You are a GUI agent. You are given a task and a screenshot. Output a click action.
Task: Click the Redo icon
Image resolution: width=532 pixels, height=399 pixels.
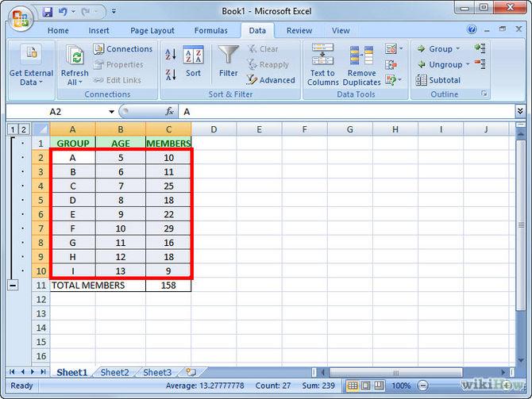(x=85, y=12)
